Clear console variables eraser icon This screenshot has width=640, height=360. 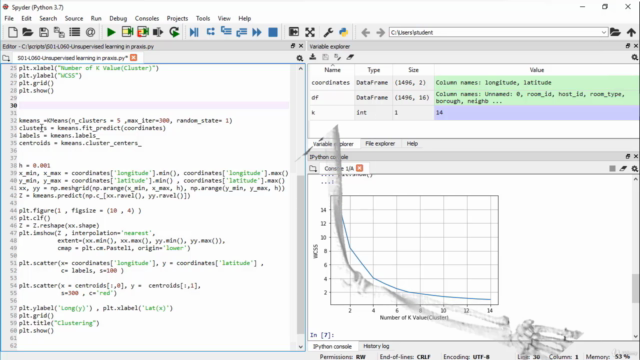tap(623, 168)
